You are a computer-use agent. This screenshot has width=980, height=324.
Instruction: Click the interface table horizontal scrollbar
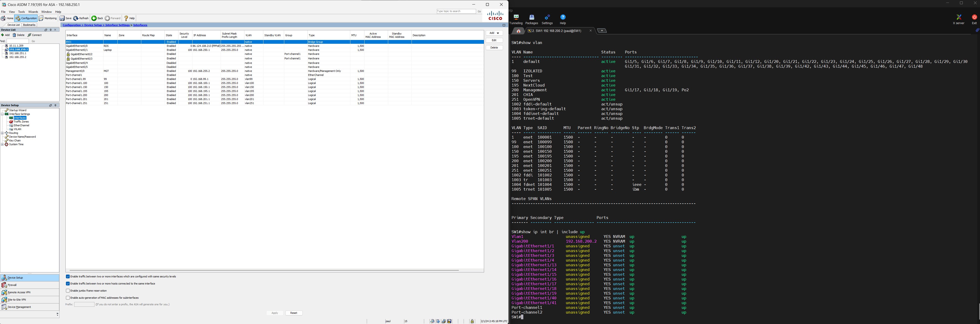coord(264,270)
